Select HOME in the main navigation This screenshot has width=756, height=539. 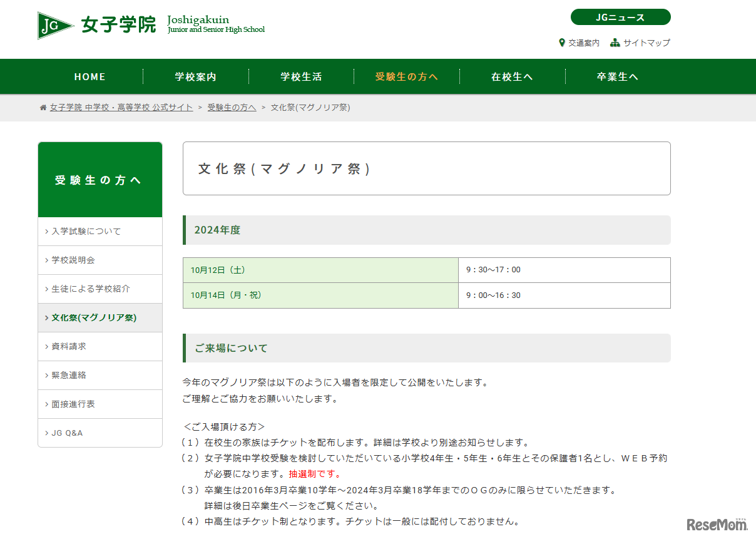tap(90, 77)
